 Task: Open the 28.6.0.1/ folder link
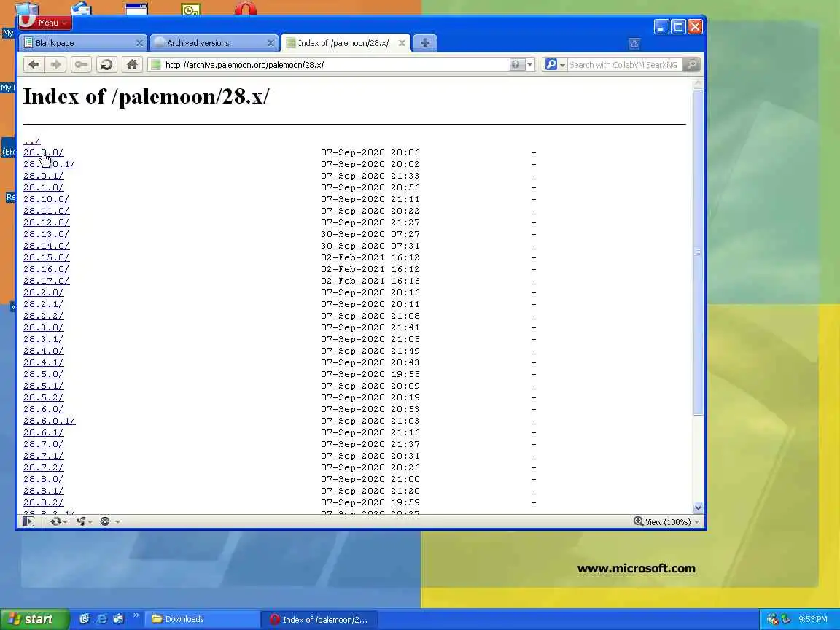[x=50, y=421]
